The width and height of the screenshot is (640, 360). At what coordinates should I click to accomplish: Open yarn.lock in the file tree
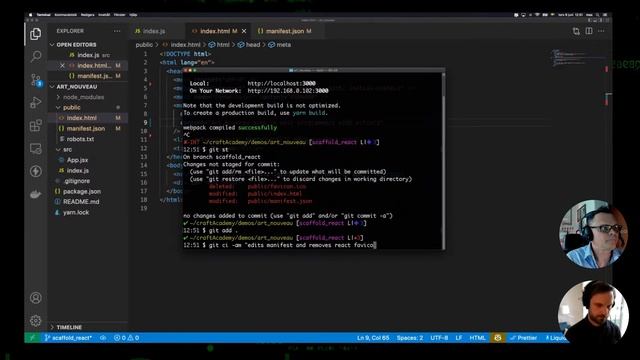point(76,212)
